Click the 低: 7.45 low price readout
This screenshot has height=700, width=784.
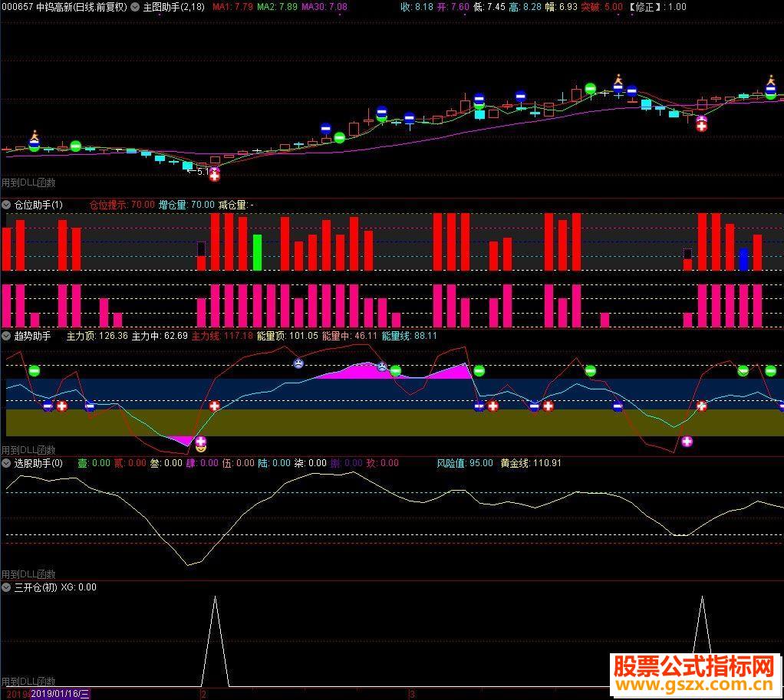point(489,7)
